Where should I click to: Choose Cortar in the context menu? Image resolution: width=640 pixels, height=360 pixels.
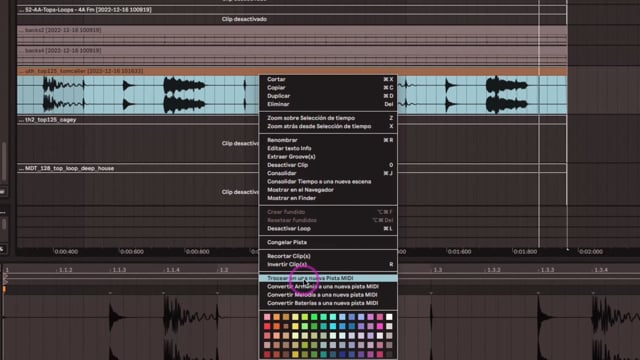(328, 80)
